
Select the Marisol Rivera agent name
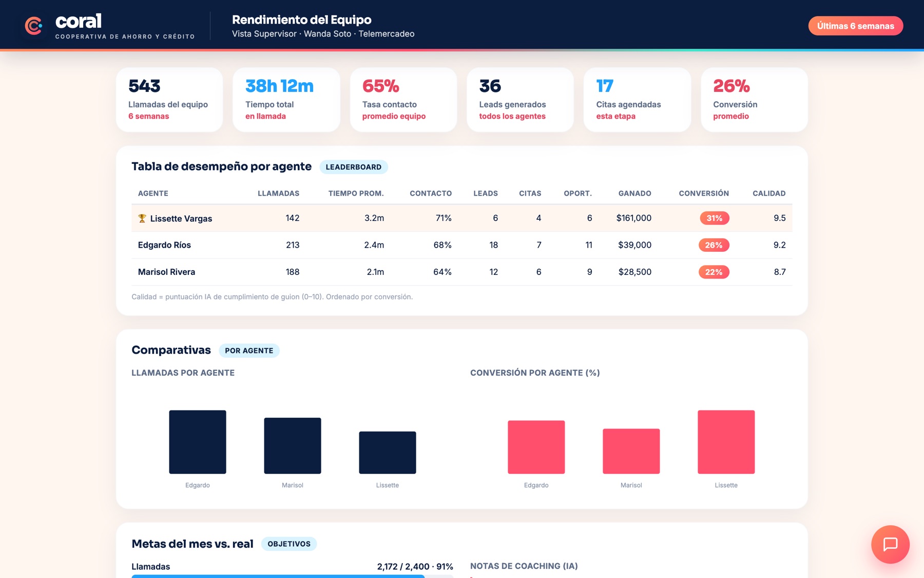pos(166,272)
